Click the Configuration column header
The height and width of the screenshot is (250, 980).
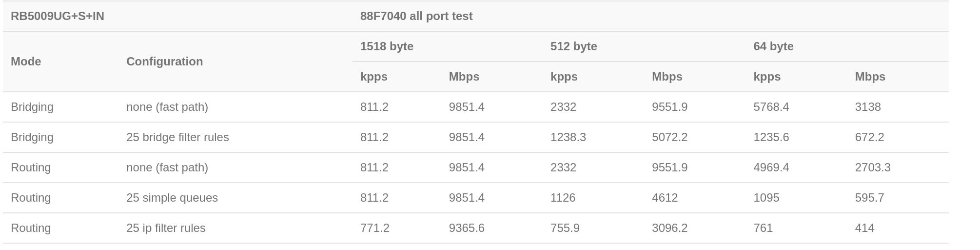pos(164,62)
